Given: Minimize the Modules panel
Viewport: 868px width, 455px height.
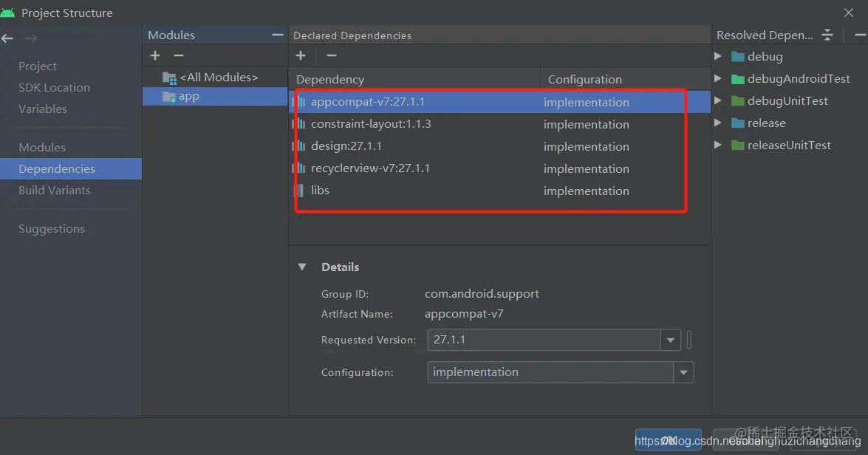Looking at the screenshot, I should (277, 35).
